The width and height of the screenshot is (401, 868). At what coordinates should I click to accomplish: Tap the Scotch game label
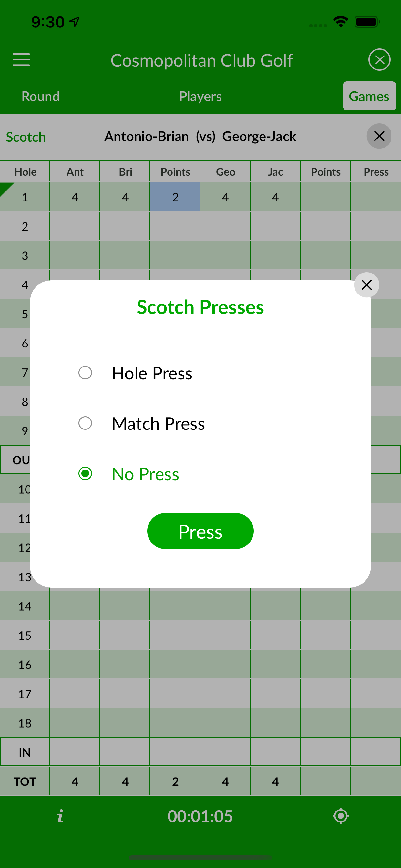[x=26, y=137]
